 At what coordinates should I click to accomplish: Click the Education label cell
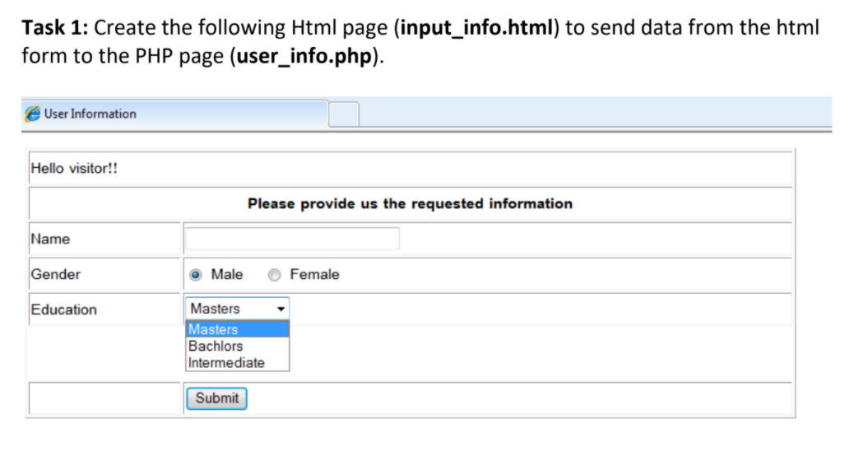(104, 310)
